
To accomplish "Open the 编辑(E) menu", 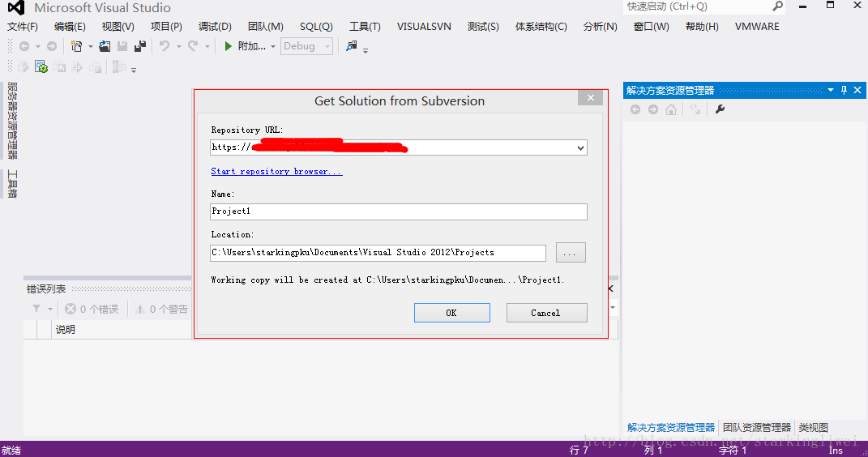I will point(70,27).
